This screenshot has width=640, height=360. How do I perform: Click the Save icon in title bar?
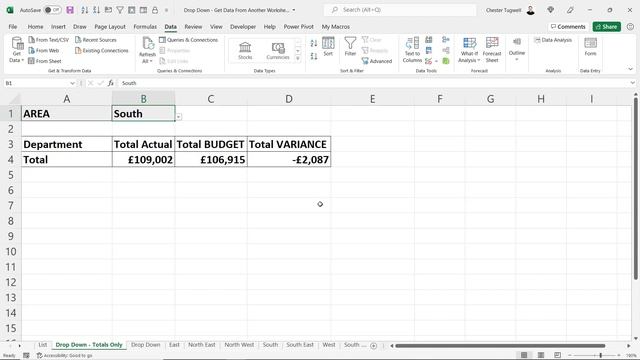coord(70,10)
